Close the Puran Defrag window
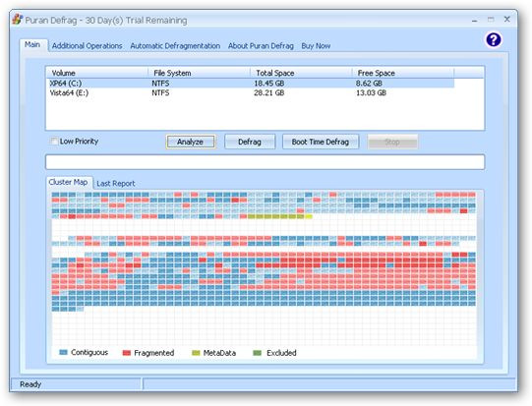 pyautogui.click(x=506, y=20)
